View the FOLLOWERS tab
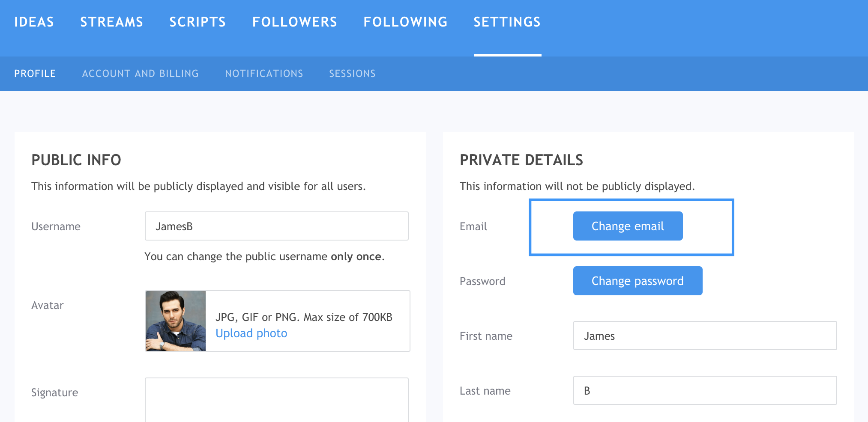This screenshot has width=868, height=422. (295, 22)
